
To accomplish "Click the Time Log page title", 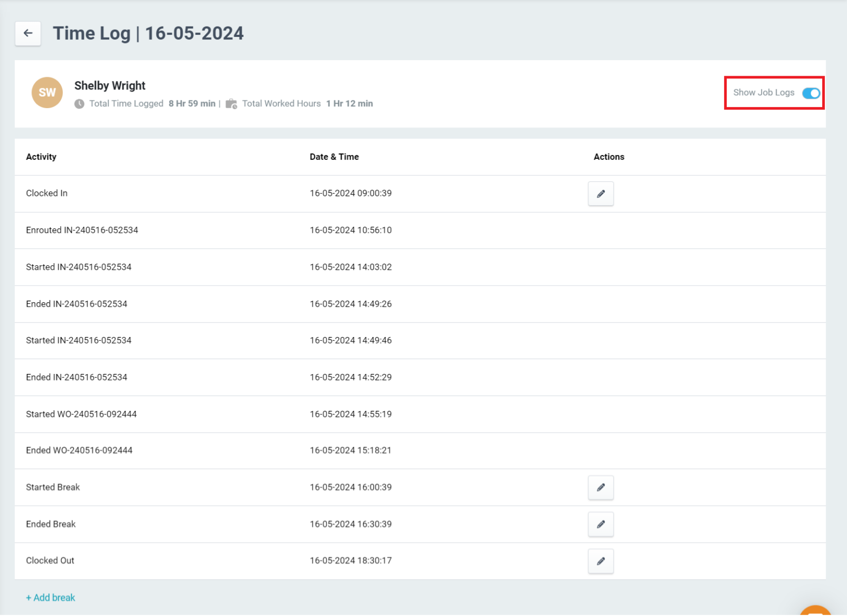I will click(148, 33).
